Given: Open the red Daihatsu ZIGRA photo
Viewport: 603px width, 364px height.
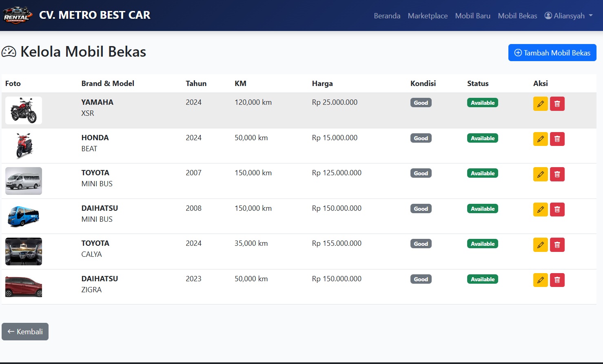Looking at the screenshot, I should coord(24,287).
